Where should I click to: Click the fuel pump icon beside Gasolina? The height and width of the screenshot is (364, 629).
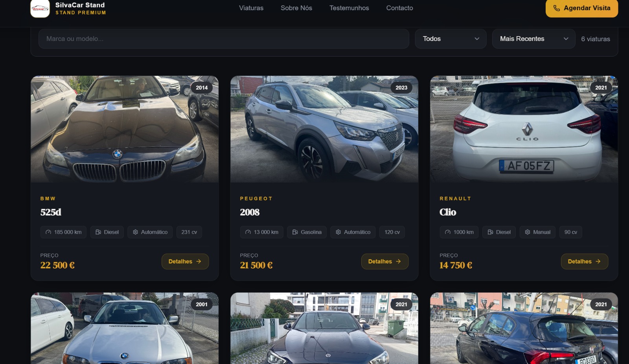[x=295, y=232]
